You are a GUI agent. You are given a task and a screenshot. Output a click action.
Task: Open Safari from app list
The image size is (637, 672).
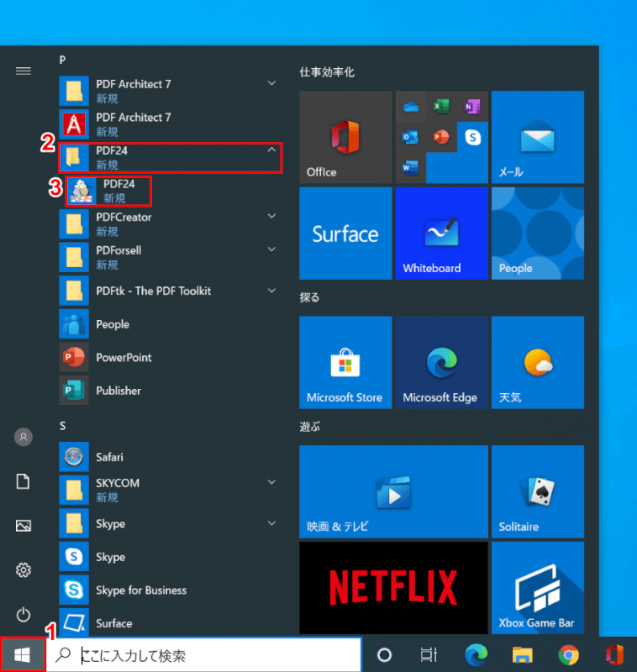(171, 457)
